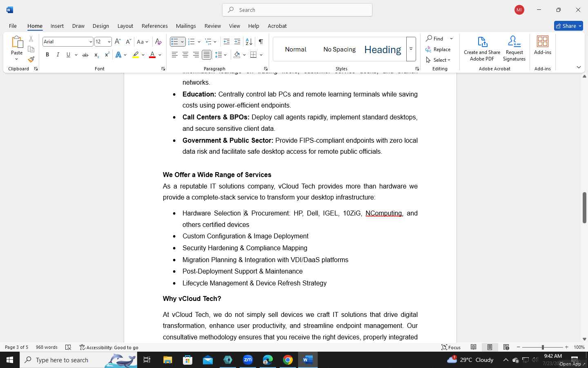Click the Paste clipboard icon
Image resolution: width=588 pixels, height=368 pixels.
(17, 42)
